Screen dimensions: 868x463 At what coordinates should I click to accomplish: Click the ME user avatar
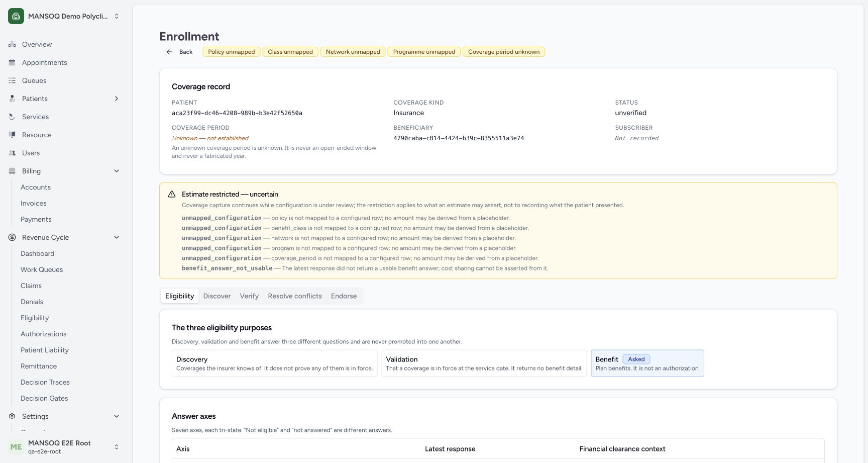click(x=16, y=447)
